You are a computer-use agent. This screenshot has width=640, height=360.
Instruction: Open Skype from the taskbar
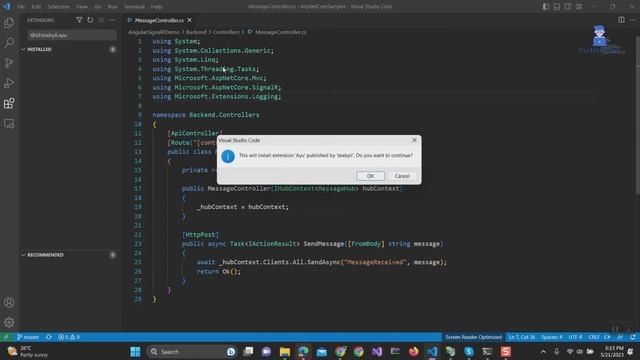coord(469,351)
